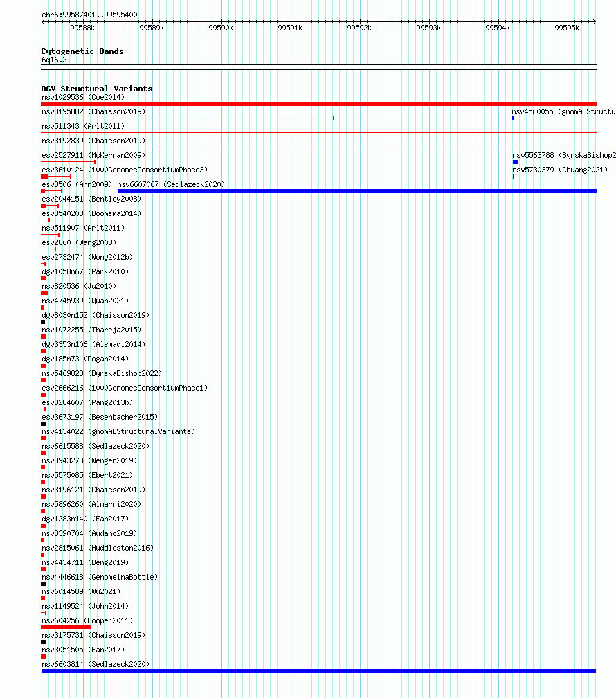Click nsv4745939 (Quan2021) label
The height and width of the screenshot is (698, 616).
click(85, 301)
